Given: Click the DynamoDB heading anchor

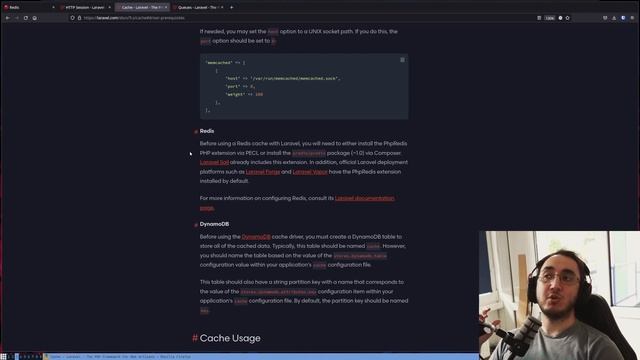Looking at the screenshot, I should [x=196, y=224].
